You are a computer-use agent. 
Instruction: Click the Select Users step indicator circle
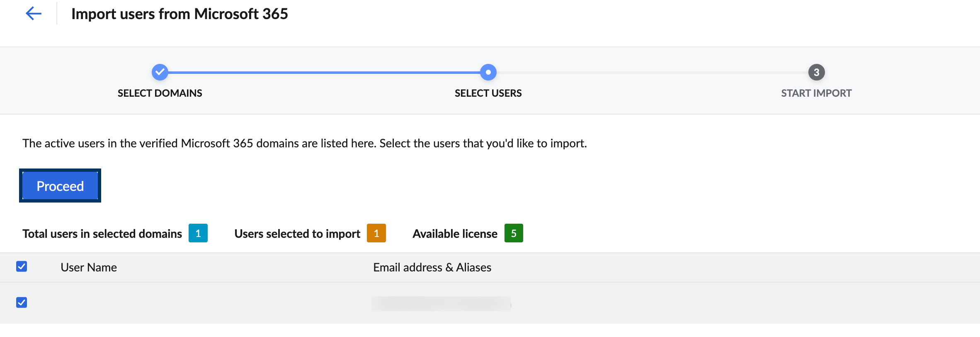(488, 72)
